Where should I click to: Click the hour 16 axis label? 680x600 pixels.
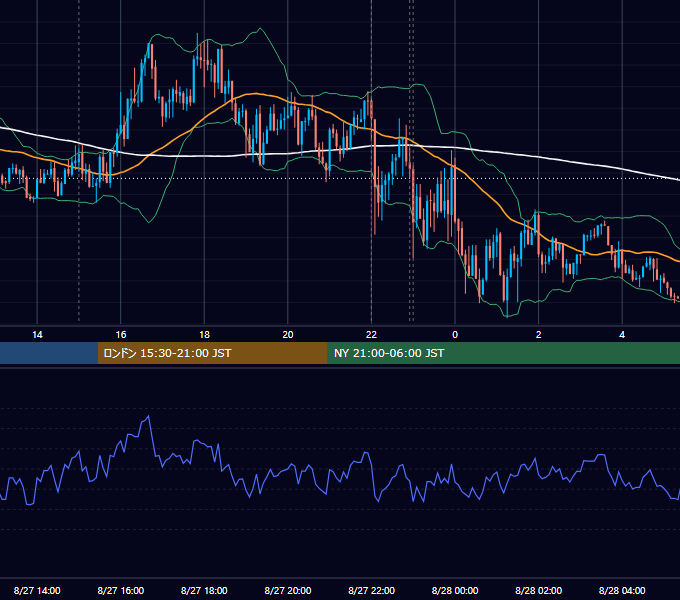(121, 335)
